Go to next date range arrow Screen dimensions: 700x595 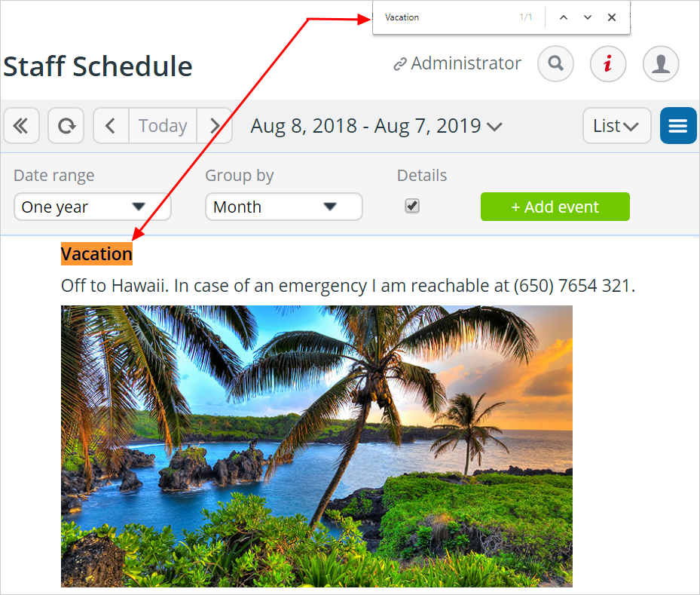coord(214,125)
